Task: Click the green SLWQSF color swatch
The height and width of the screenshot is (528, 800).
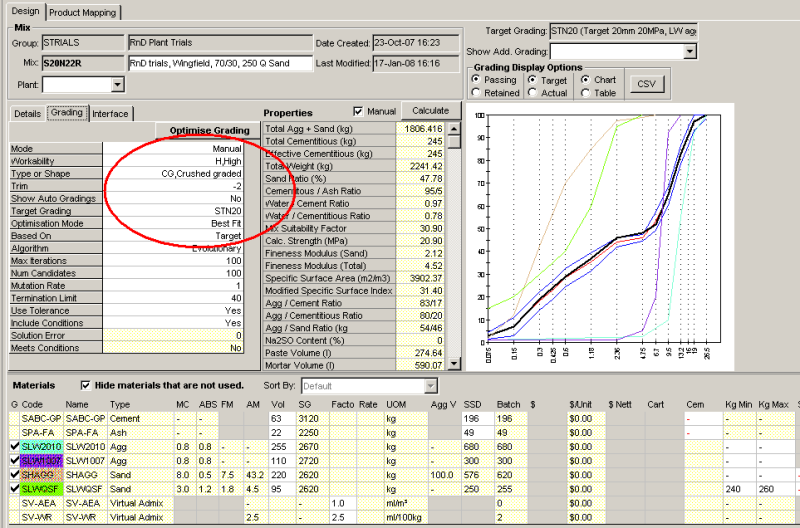Action: point(42,489)
